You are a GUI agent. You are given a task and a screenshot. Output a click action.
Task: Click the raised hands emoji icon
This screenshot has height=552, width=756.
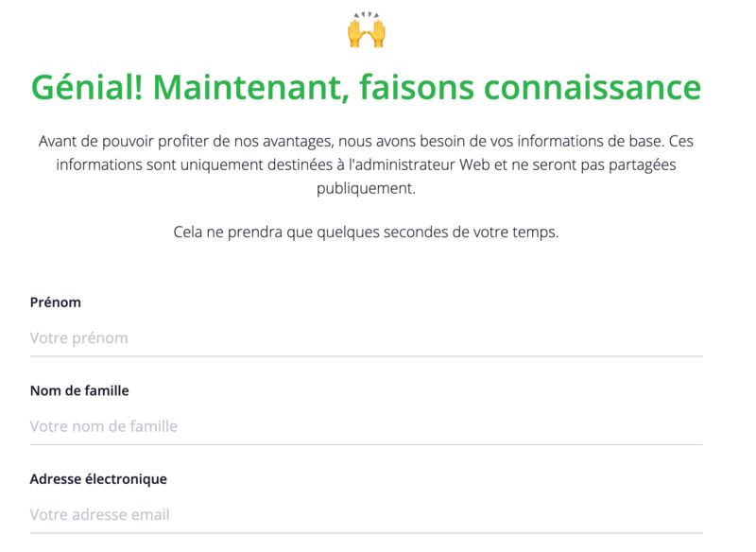pos(367,31)
